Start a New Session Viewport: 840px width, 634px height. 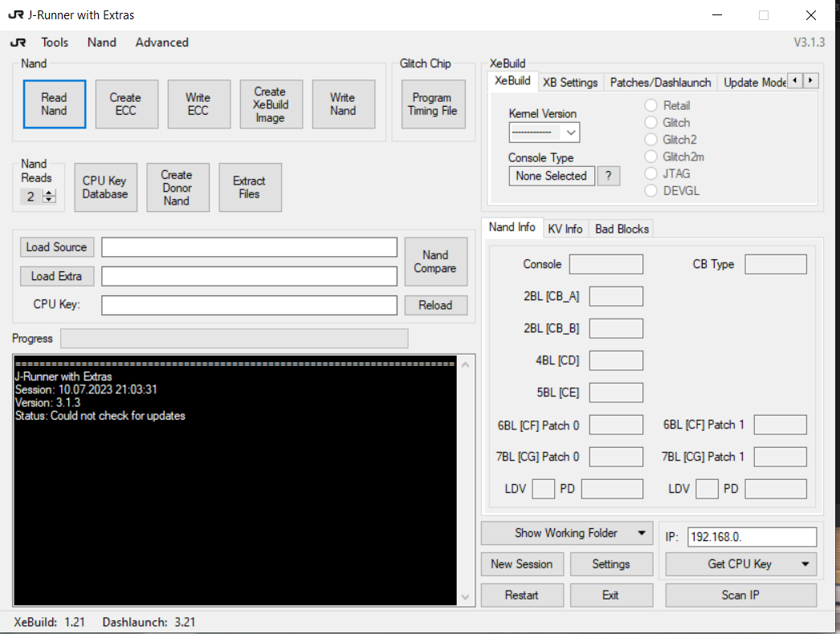(522, 564)
